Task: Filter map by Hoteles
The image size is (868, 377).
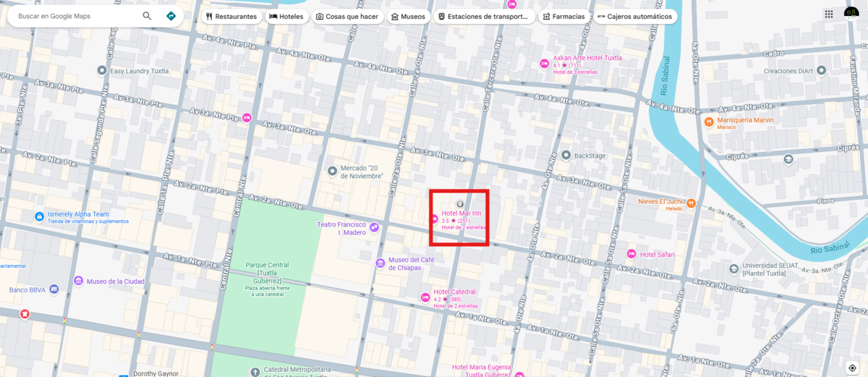Action: [x=286, y=17]
